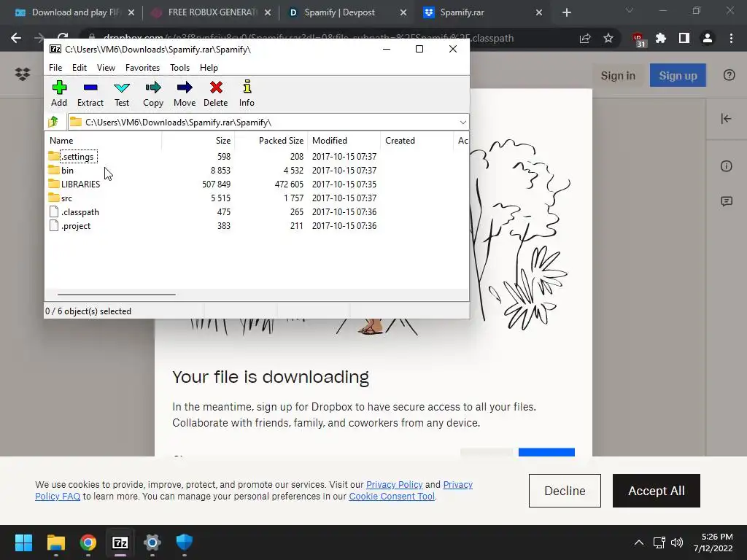
Task: Expand the 7-Zip address path dropdown
Action: point(462,122)
